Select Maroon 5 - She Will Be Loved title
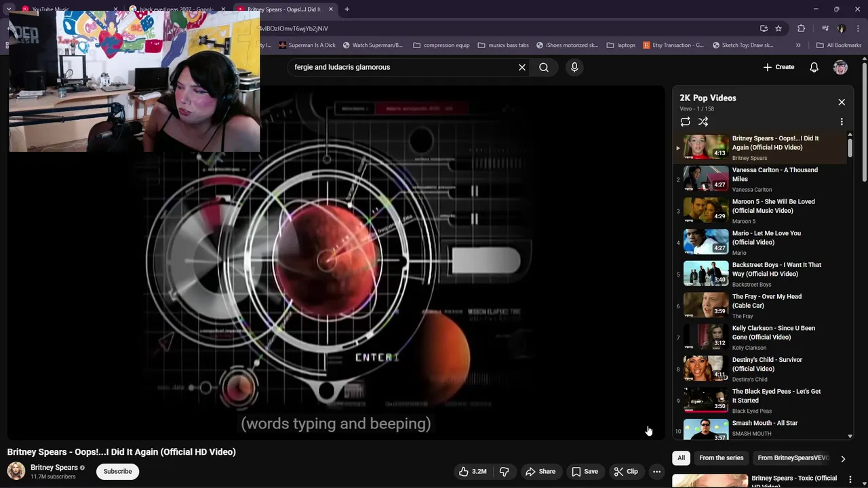Viewport: 868px width, 488px height. 773,206
